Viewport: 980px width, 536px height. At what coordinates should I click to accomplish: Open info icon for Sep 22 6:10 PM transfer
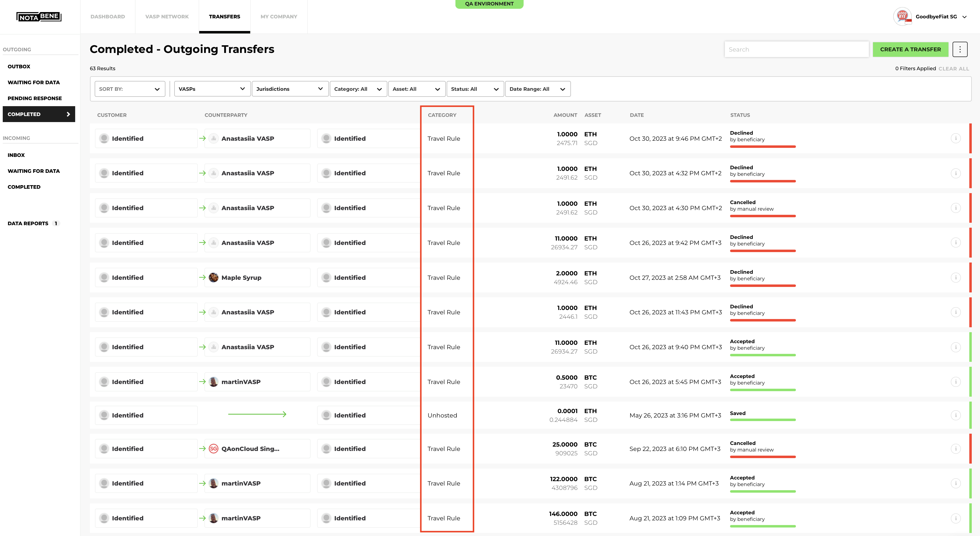pyautogui.click(x=956, y=448)
